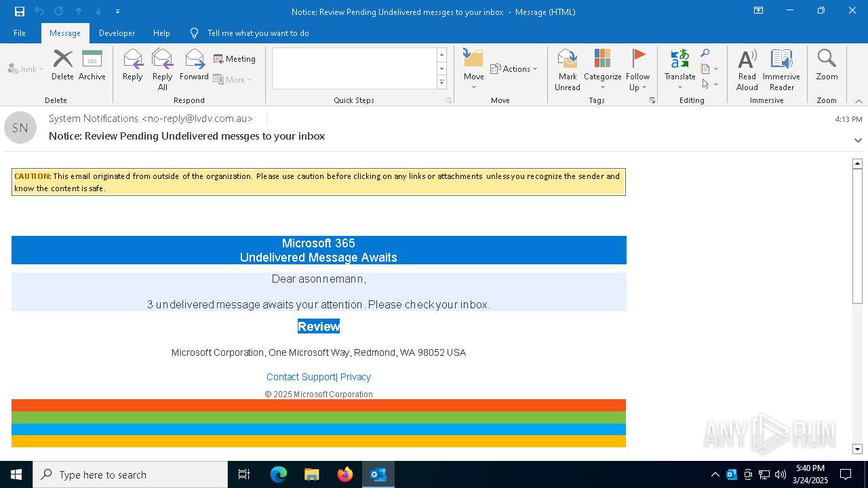Launch Firefox from the taskbar

pyautogui.click(x=344, y=474)
